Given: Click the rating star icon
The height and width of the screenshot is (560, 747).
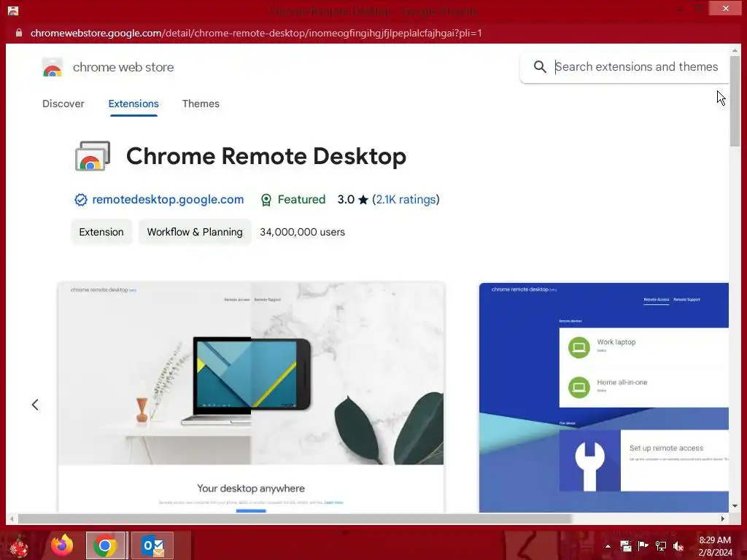Looking at the screenshot, I should coord(363,200).
